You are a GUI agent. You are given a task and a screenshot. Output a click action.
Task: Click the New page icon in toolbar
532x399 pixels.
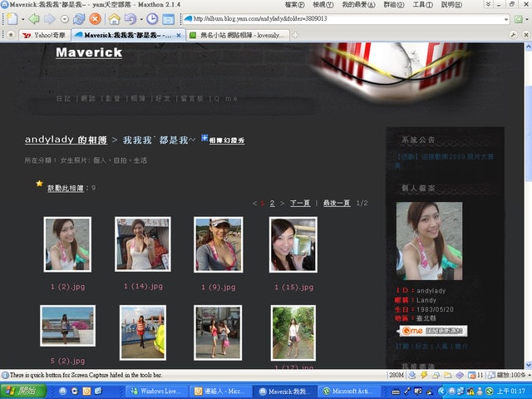12,19
